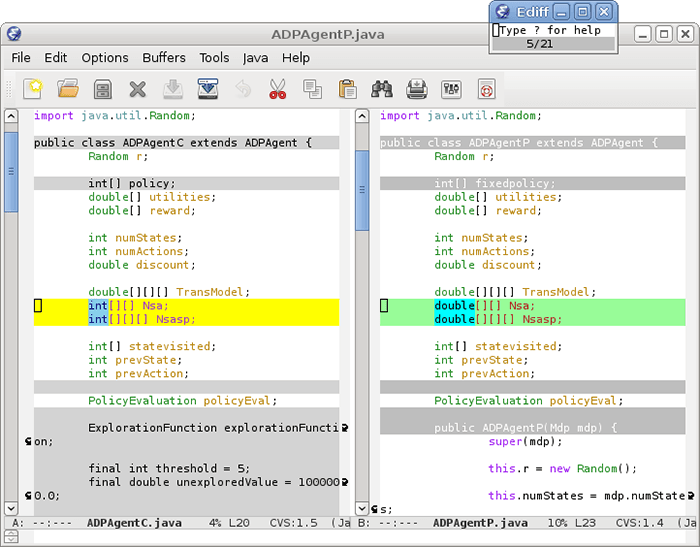Image resolution: width=700 pixels, height=547 pixels.
Task: Click the New File toolbar icon
Action: point(33,89)
